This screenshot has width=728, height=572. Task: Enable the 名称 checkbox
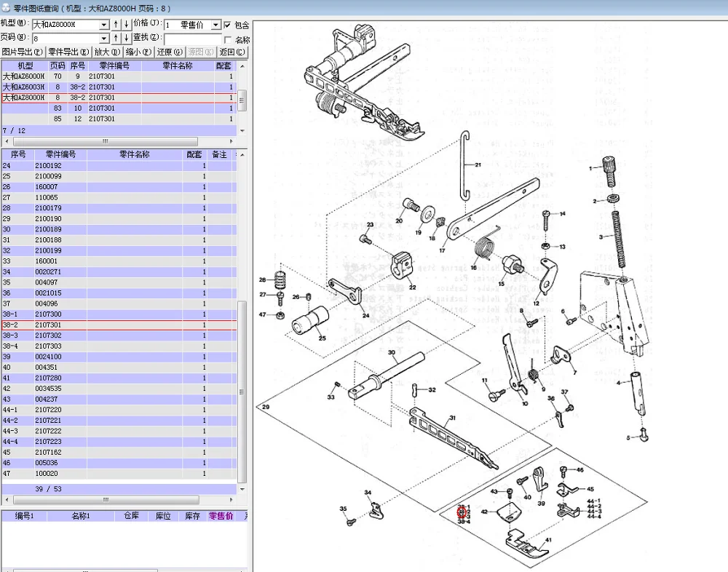228,39
